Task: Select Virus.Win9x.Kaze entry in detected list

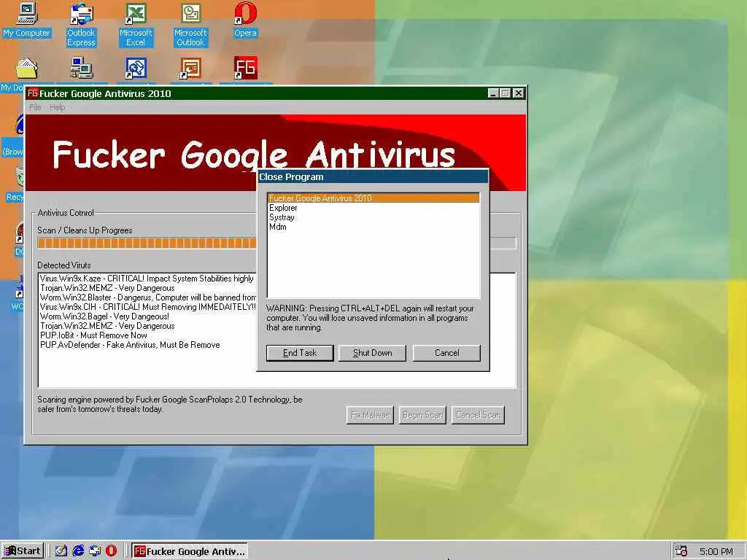Action: tap(147, 279)
